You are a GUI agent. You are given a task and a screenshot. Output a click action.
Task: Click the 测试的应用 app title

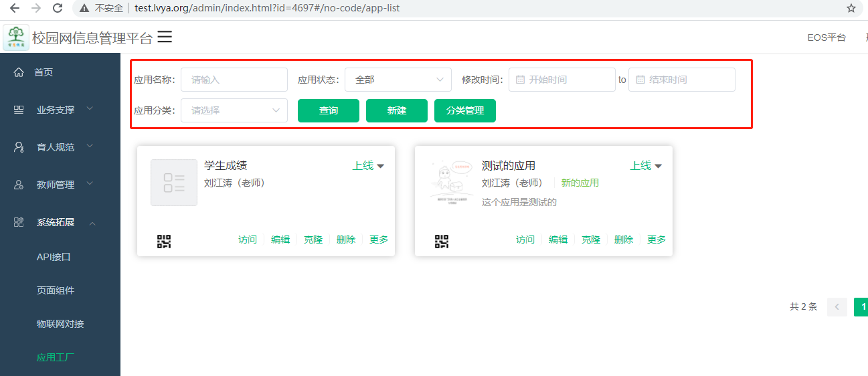509,166
